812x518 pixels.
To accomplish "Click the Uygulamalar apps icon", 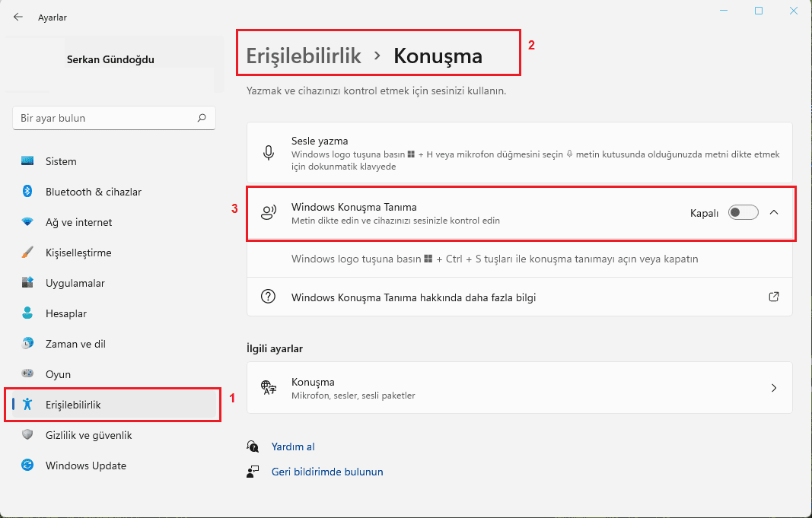I will tap(27, 282).
